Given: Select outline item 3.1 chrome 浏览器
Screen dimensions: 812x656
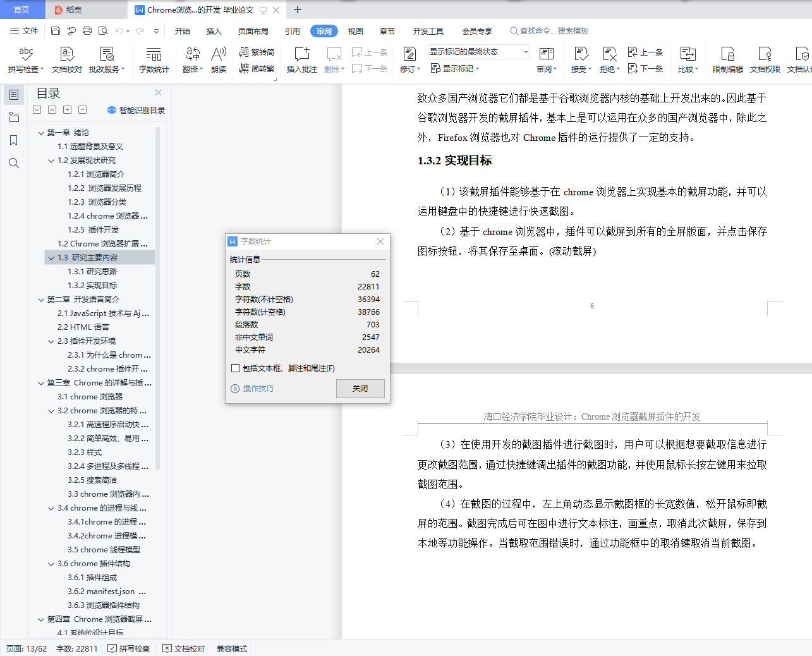Looking at the screenshot, I should pyautogui.click(x=90, y=397).
